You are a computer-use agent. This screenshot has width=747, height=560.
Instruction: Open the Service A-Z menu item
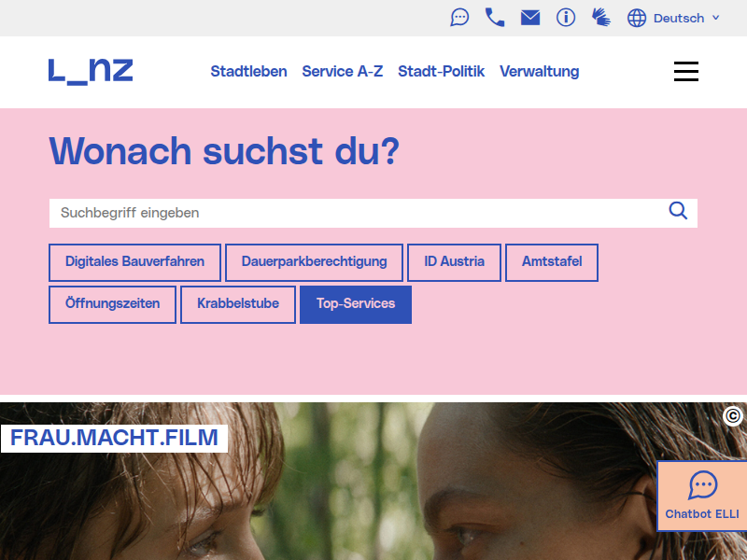coord(343,72)
